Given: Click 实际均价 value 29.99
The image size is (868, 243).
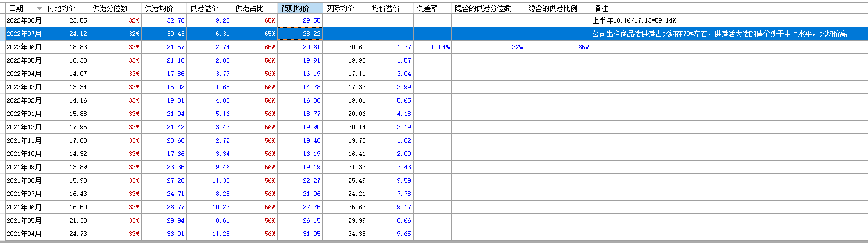Looking at the screenshot, I should tap(345, 220).
